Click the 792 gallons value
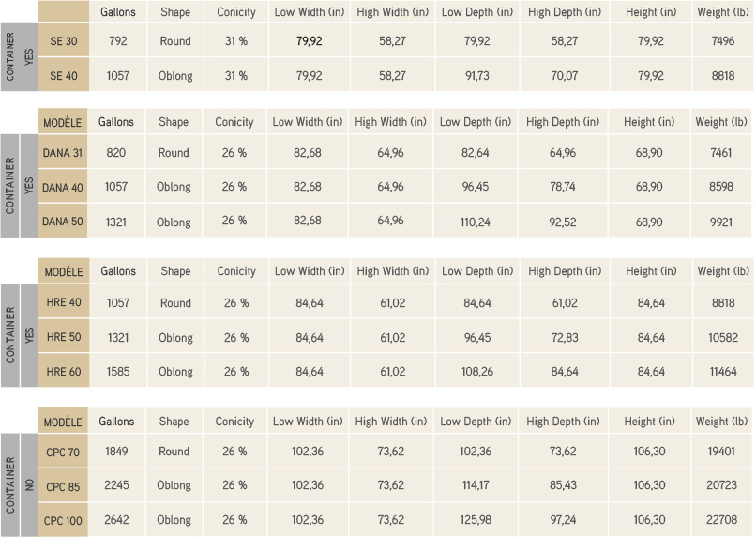The image size is (756, 537). [117, 41]
